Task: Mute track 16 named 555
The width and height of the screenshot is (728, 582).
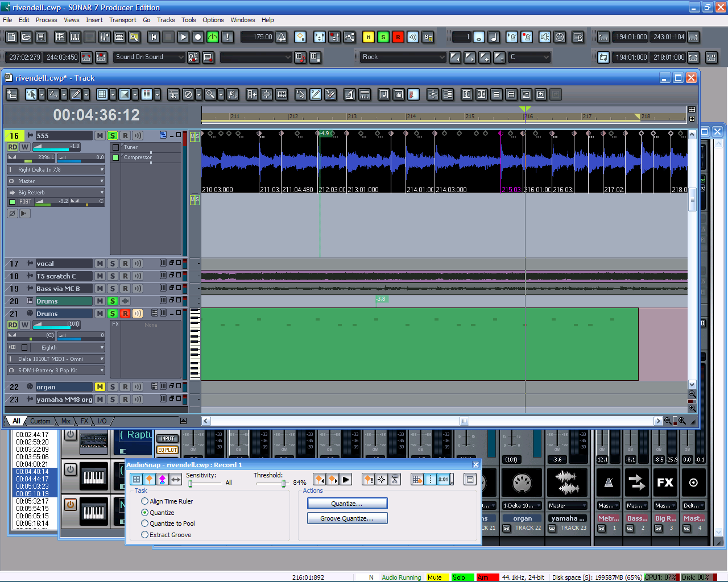Action: coord(100,136)
